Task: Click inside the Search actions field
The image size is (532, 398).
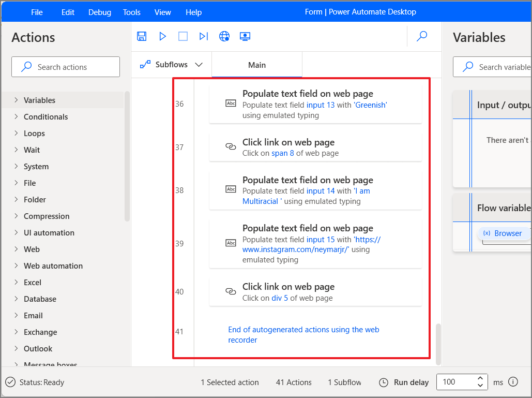Action: [65, 66]
